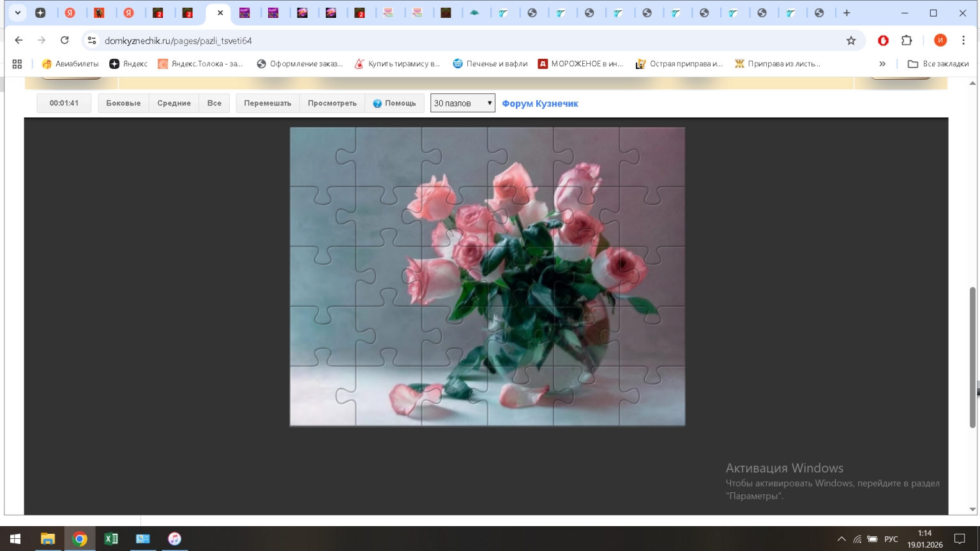The height and width of the screenshot is (551, 980).
Task: Select the Боковые pieces filter
Action: (x=123, y=103)
